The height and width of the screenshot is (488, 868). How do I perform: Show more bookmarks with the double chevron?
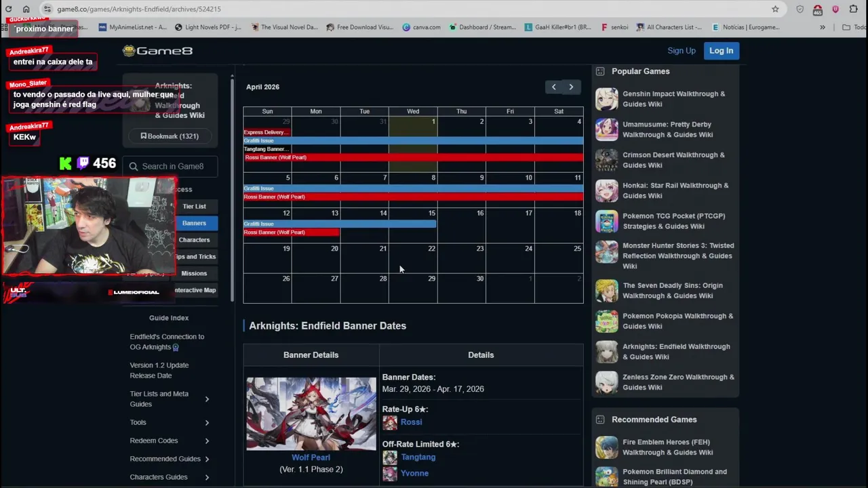(x=823, y=27)
